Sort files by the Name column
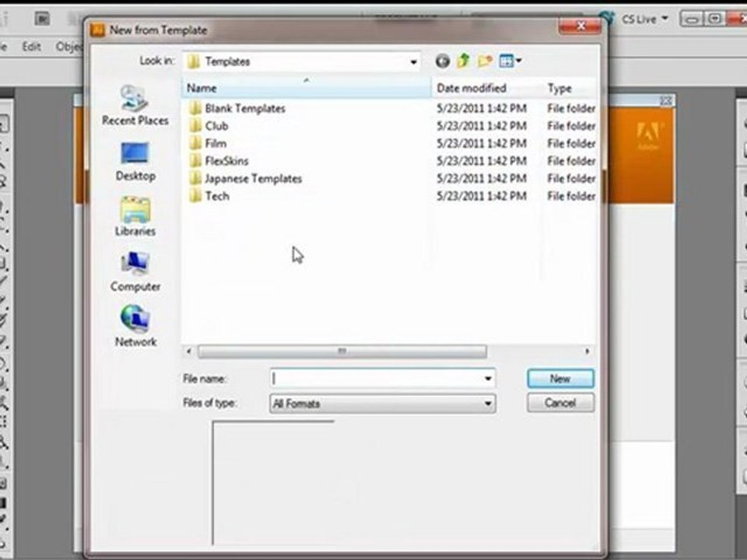This screenshot has height=560, width=747. click(x=306, y=88)
